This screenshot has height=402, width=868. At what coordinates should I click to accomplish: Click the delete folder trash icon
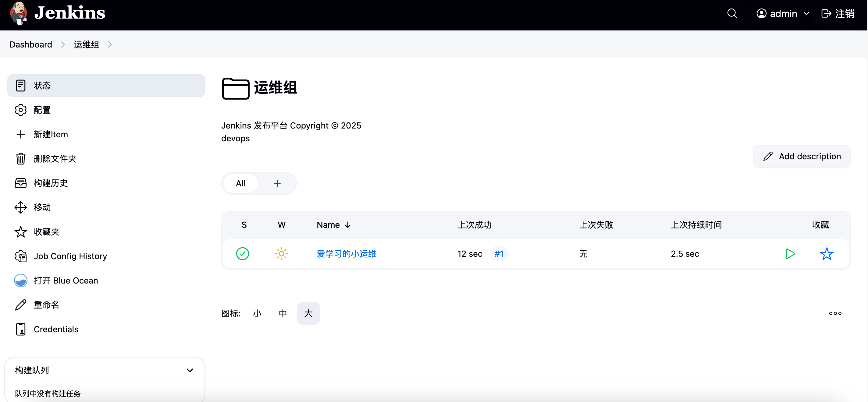[x=20, y=159]
